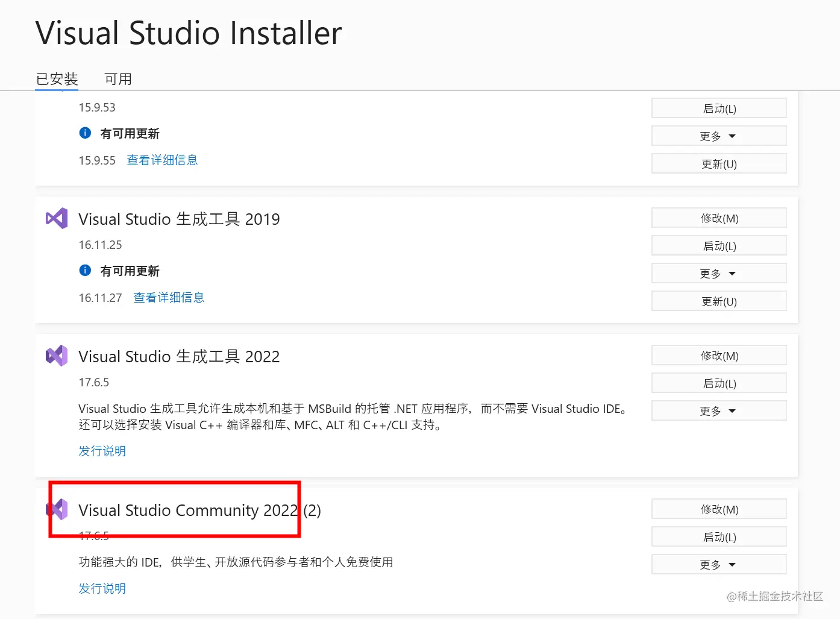Click 有可用更新 notice under 15.9.53
Screen dimensions: 840x619
(130, 133)
